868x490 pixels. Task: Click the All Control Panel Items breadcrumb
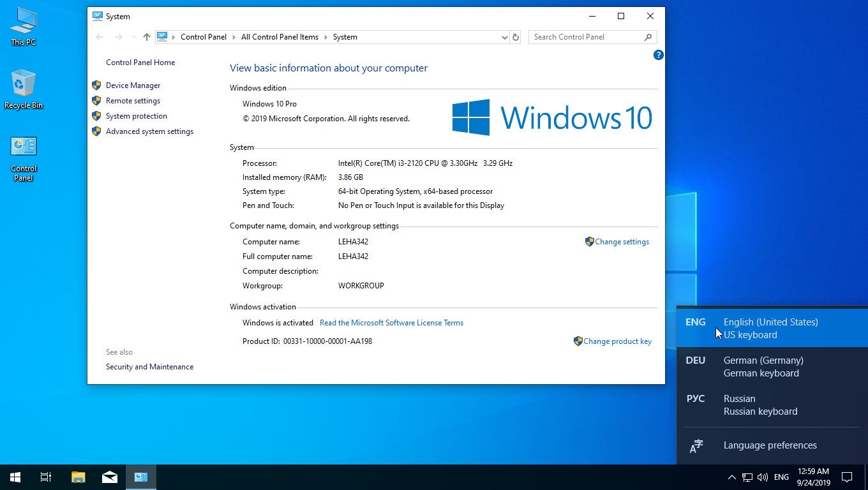(x=280, y=37)
